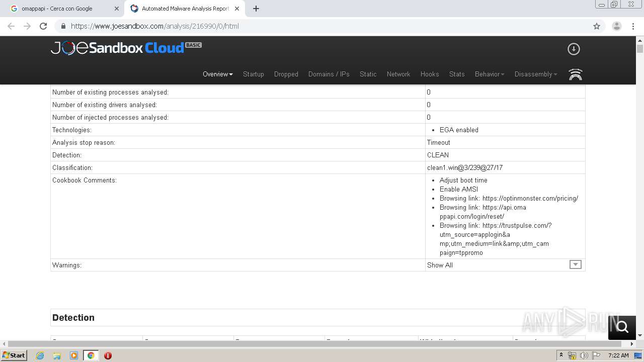Open the Overview dropdown menu
Image resolution: width=644 pixels, height=362 pixels.
point(217,74)
